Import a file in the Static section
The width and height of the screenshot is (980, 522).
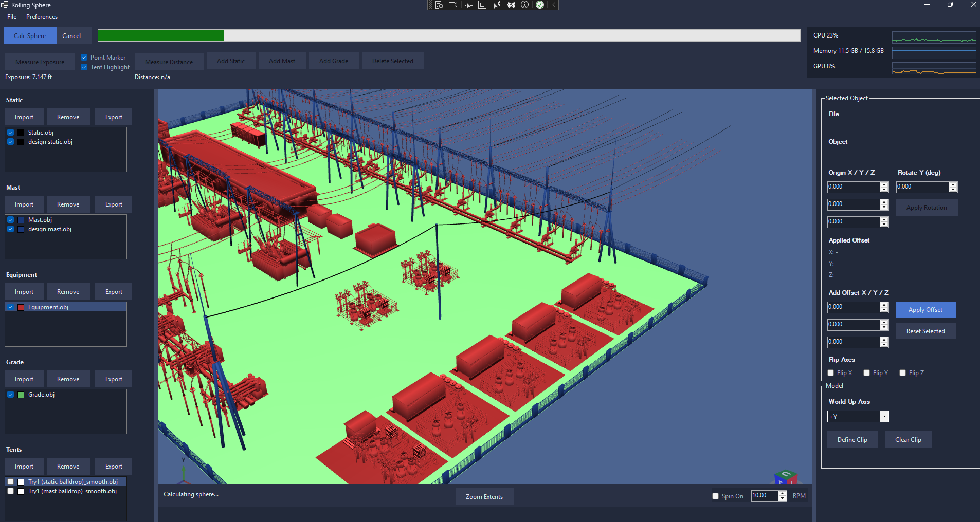pos(24,117)
